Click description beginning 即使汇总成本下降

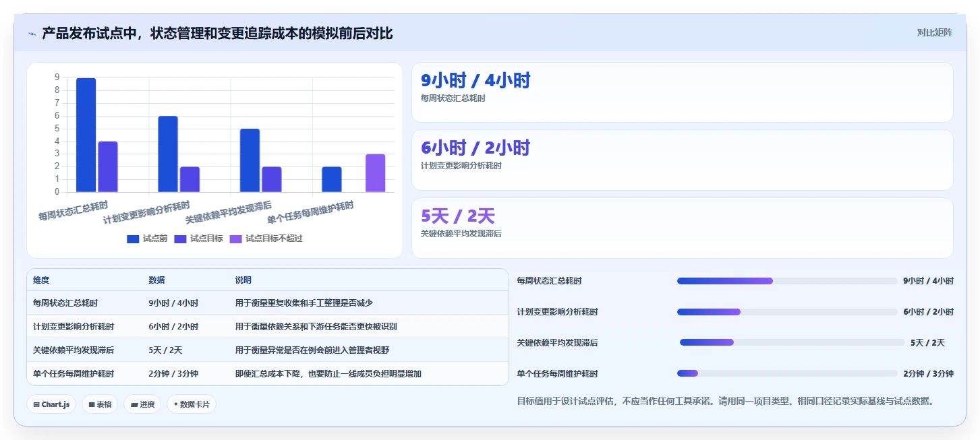click(x=328, y=374)
